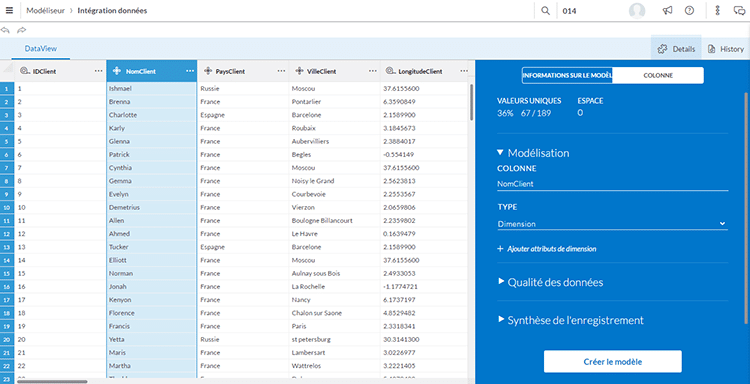Click the cell 'La Rochelle'
750x384 pixels.
coord(334,286)
